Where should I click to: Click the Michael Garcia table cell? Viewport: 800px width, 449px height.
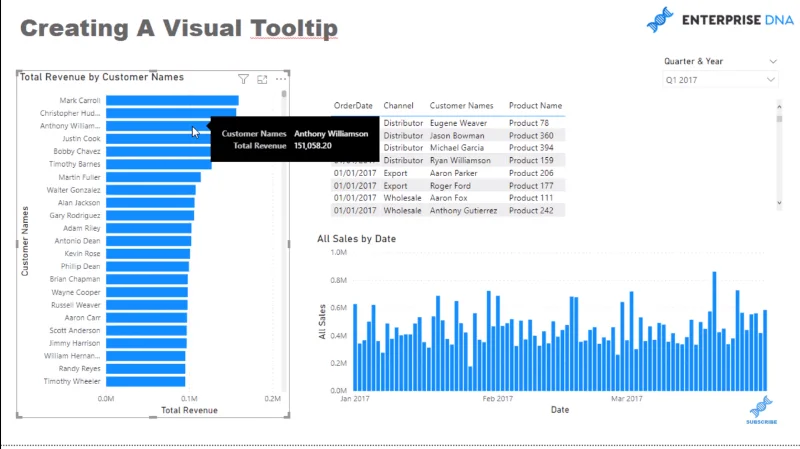[x=457, y=147]
